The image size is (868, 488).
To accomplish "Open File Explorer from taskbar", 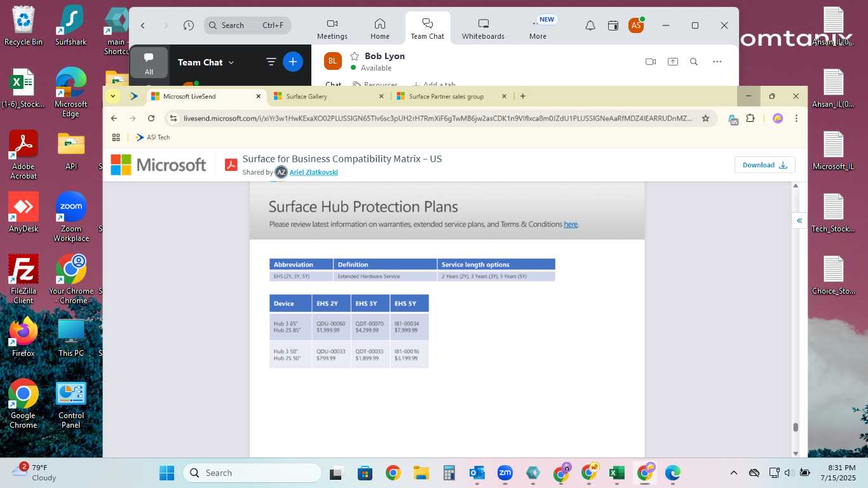I will tap(421, 473).
